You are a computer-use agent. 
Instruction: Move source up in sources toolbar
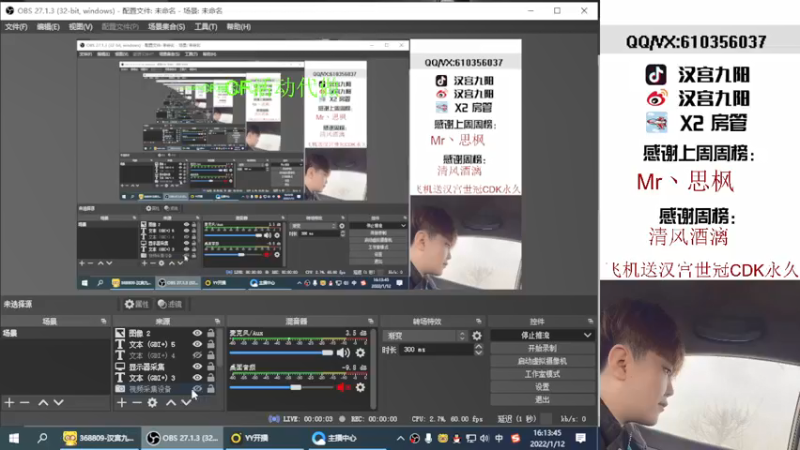[171, 403]
